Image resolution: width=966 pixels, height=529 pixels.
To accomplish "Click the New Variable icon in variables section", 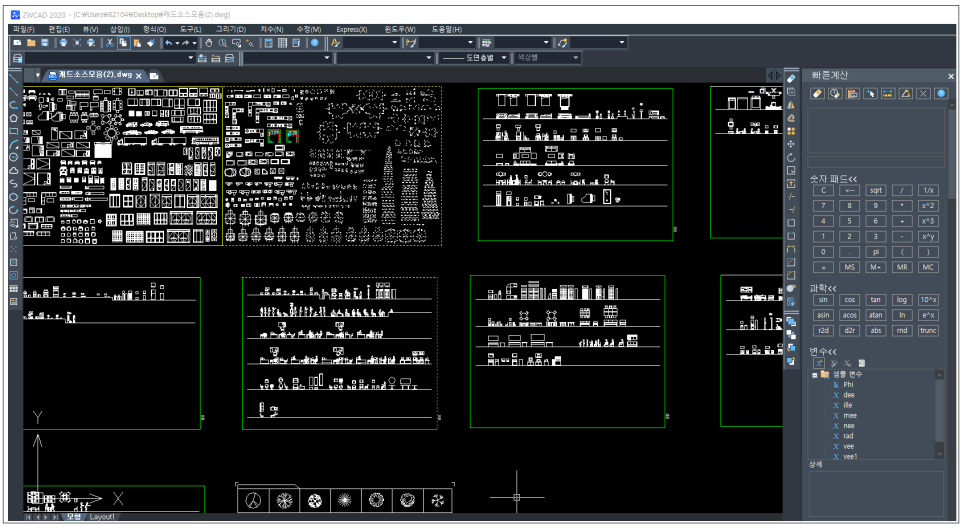I will (x=819, y=363).
